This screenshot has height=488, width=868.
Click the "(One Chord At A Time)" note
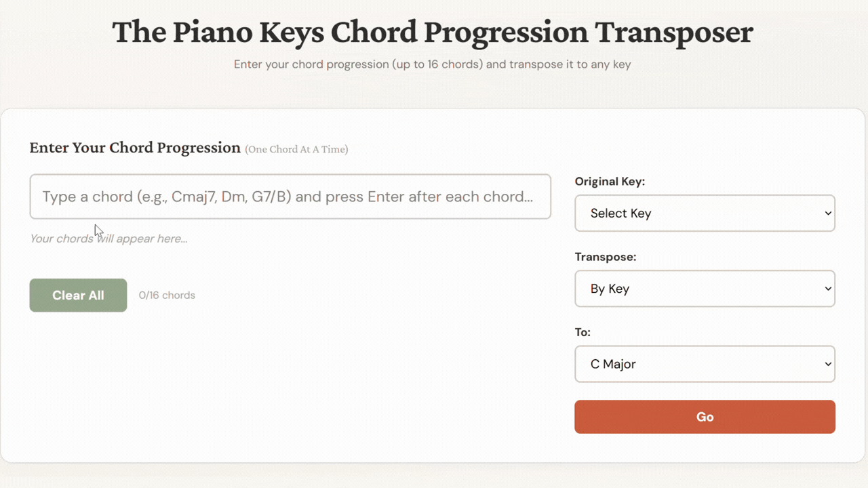[296, 149]
